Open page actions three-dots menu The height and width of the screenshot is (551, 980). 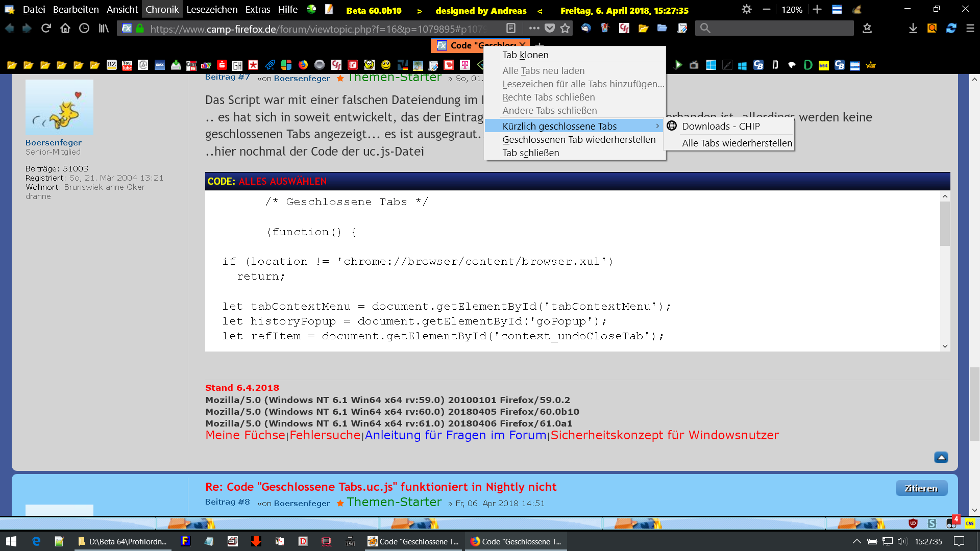click(x=534, y=29)
